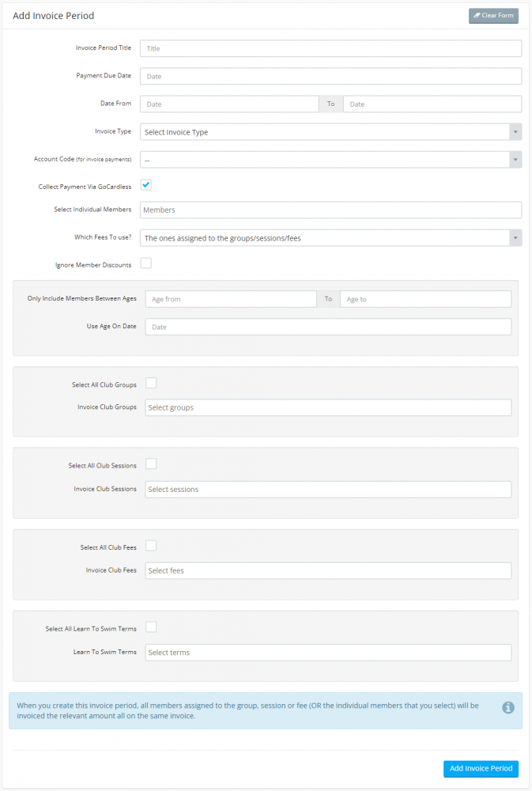The height and width of the screenshot is (791, 532).
Task: Click the Payment Due Date field
Action: click(330, 76)
